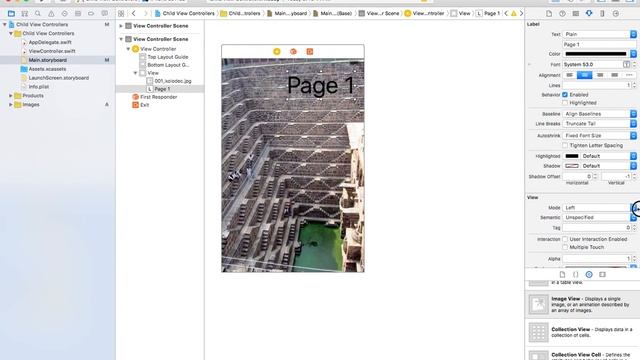Screen dimensions: 640x360
Task: Check User Interaction Enabled
Action: pos(565,239)
